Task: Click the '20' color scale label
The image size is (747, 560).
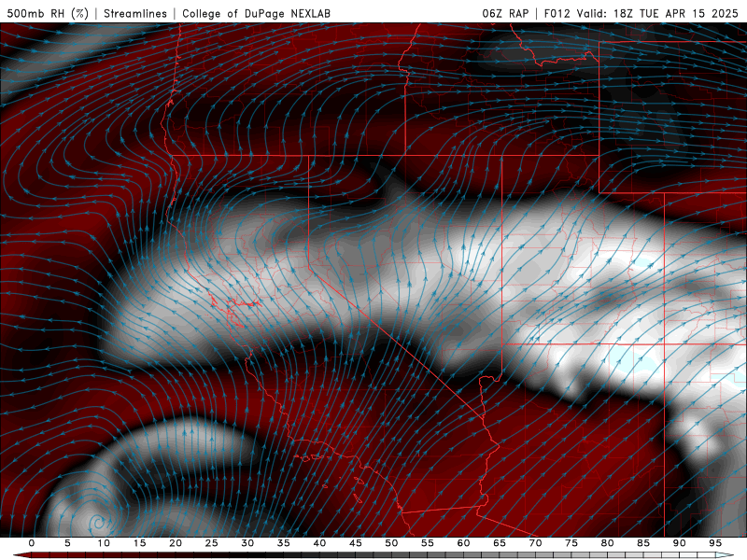Action: (176, 543)
